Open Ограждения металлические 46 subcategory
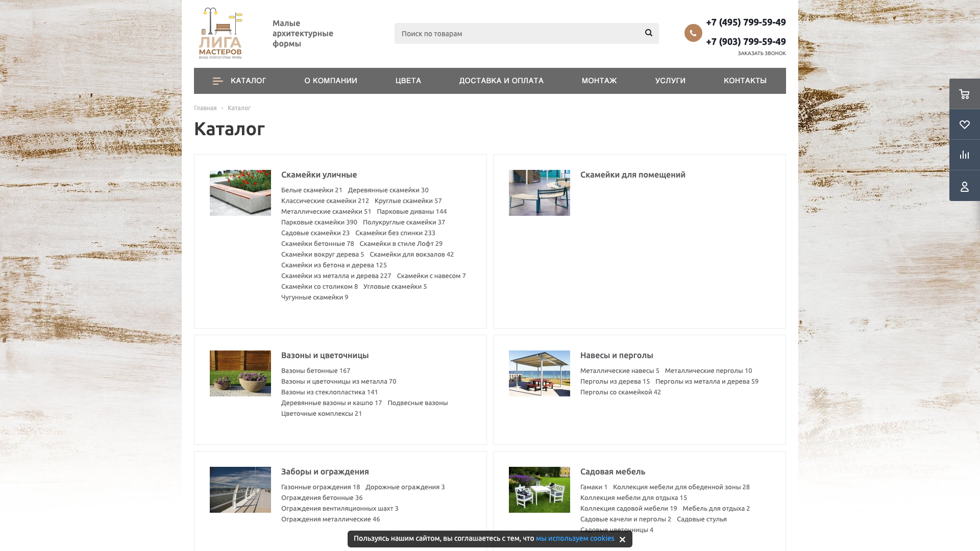This screenshot has height=551, width=980. pos(331,519)
